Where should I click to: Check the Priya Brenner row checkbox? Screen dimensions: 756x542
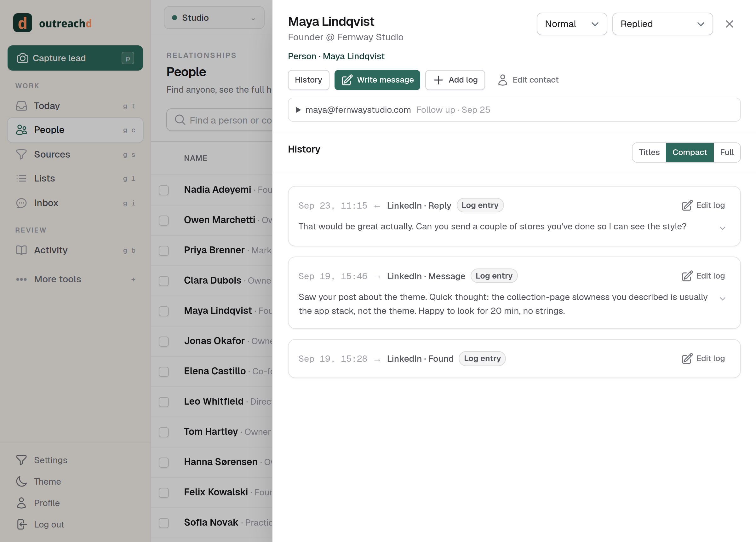tap(164, 251)
